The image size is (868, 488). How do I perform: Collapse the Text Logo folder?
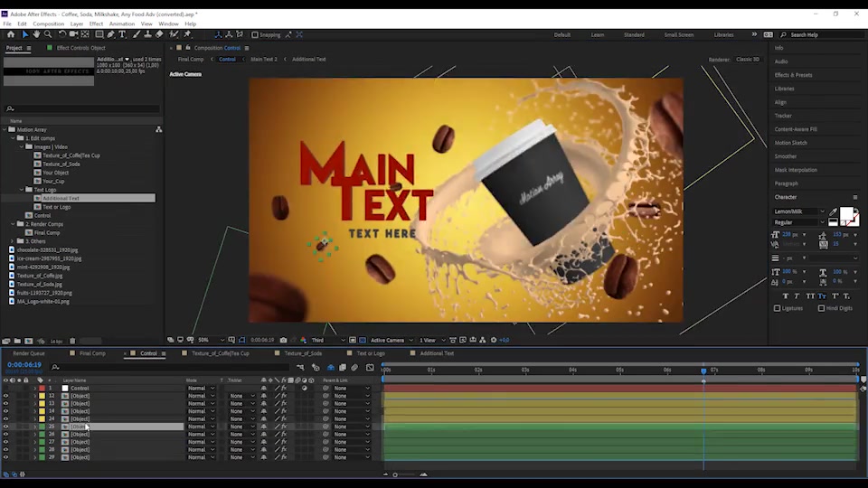pos(23,190)
